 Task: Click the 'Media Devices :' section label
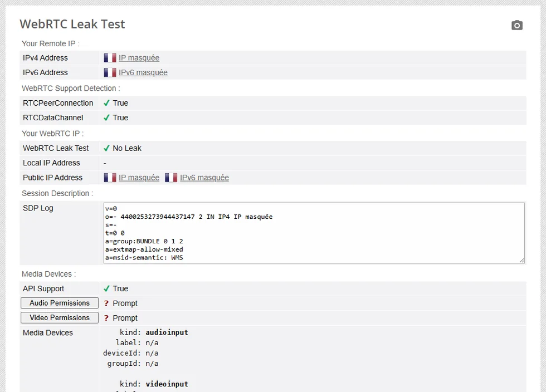(x=49, y=274)
